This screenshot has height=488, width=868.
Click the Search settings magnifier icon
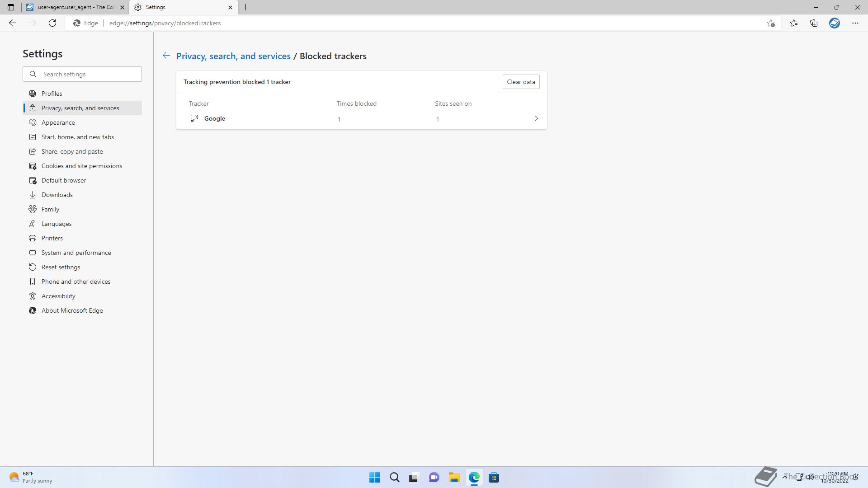click(x=33, y=74)
